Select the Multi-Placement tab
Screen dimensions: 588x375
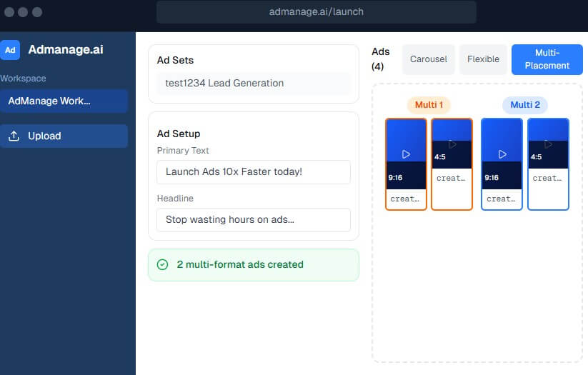(x=547, y=59)
